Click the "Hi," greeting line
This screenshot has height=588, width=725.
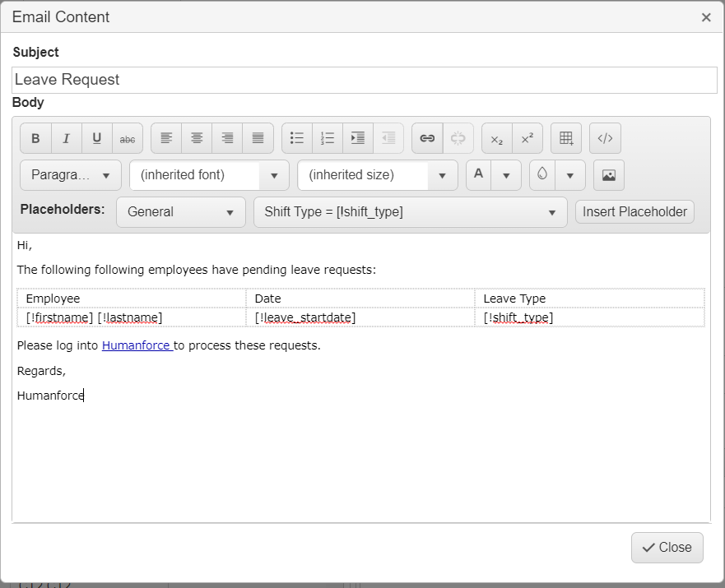click(x=25, y=245)
